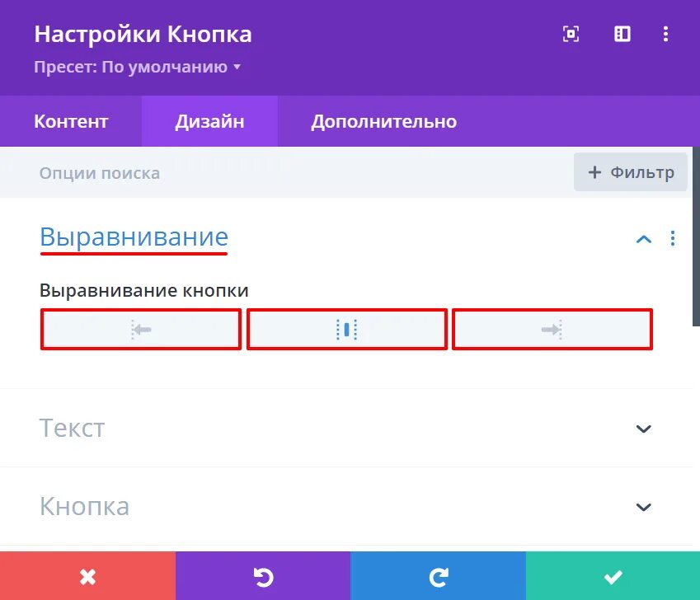This screenshot has width=700, height=600.
Task: Expand the Текст section
Action: [x=346, y=429]
